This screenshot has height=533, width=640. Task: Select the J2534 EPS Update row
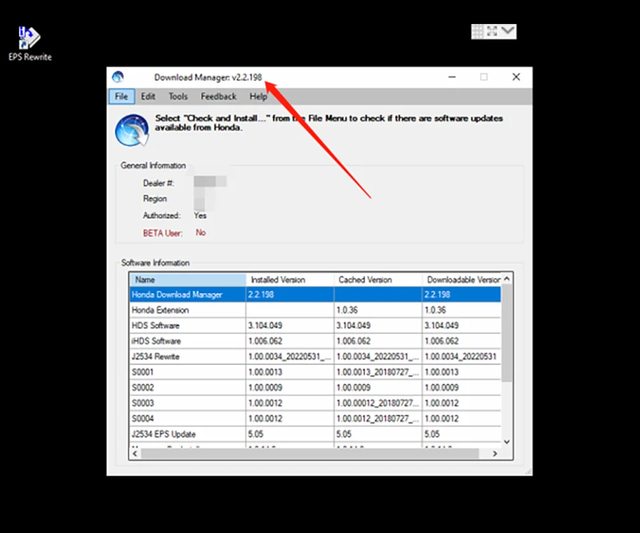315,434
